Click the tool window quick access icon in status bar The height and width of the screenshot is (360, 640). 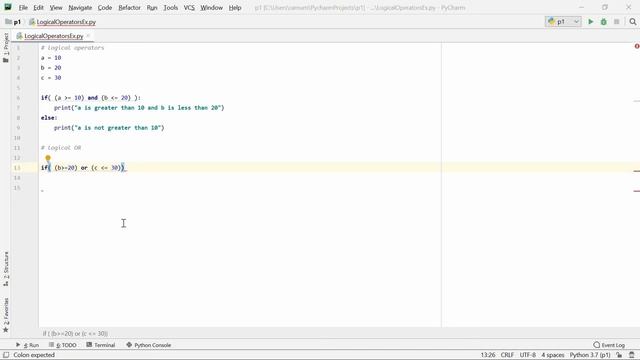coord(6,355)
